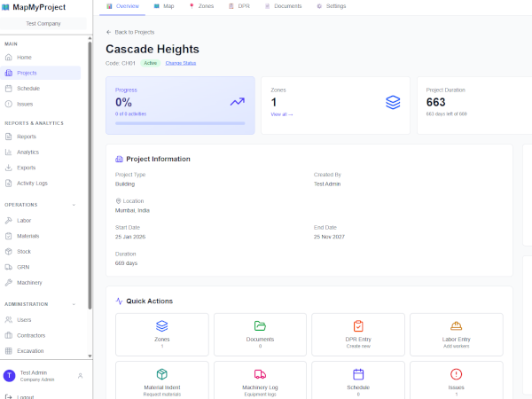This screenshot has height=399, width=532.
Task: Open Issues quick action card
Action: [x=457, y=380]
